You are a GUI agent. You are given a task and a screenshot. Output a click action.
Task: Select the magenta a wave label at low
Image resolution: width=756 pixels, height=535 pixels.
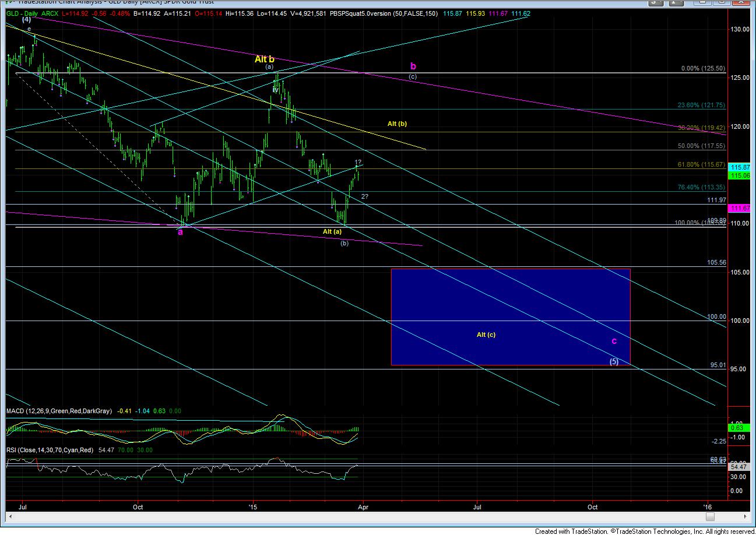tap(180, 232)
